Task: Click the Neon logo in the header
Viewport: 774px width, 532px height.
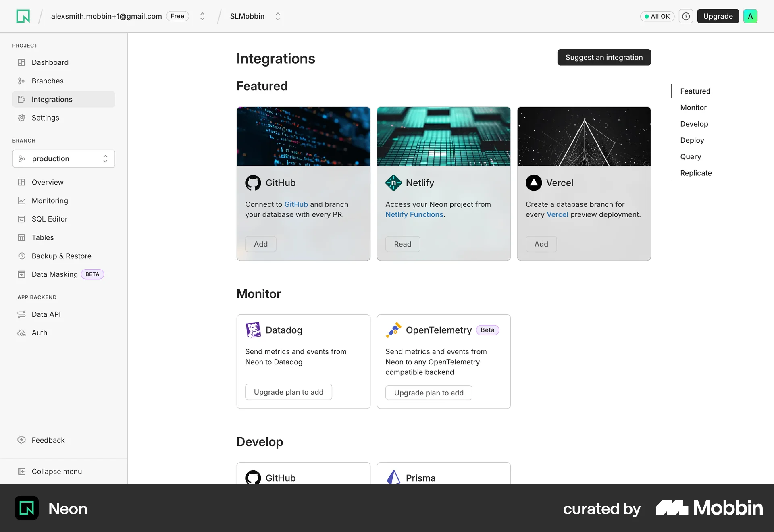Action: [23, 16]
